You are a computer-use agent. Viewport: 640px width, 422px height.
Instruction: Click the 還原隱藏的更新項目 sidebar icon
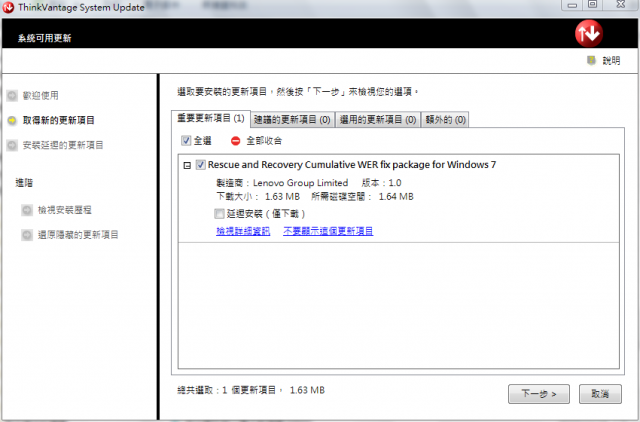[26, 235]
